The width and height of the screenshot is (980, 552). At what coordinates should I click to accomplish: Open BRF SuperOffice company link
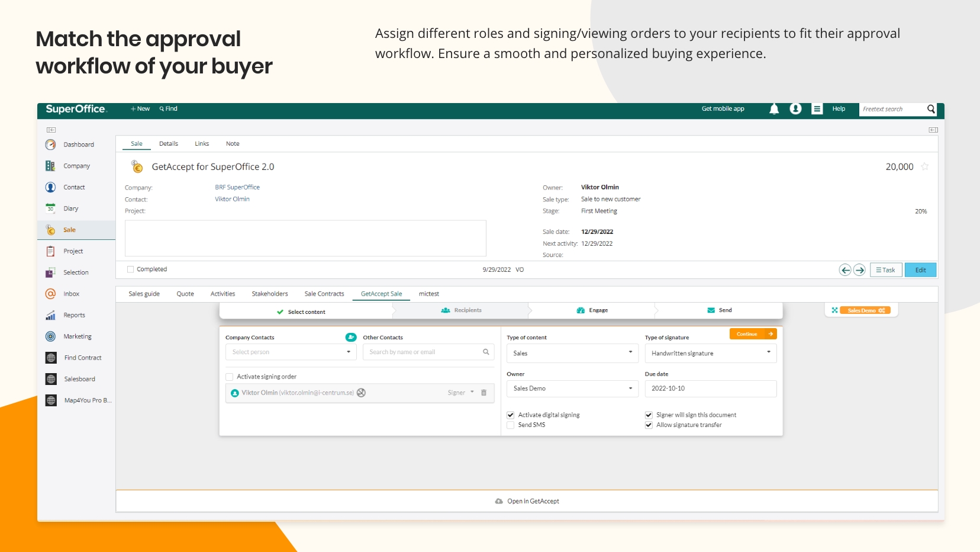pyautogui.click(x=237, y=187)
